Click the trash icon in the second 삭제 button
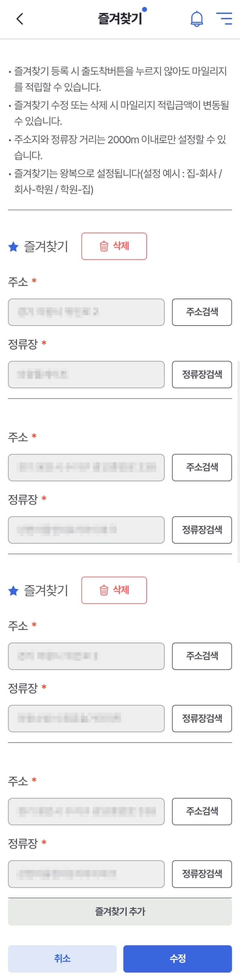The height and width of the screenshot is (980, 240). coord(102,590)
